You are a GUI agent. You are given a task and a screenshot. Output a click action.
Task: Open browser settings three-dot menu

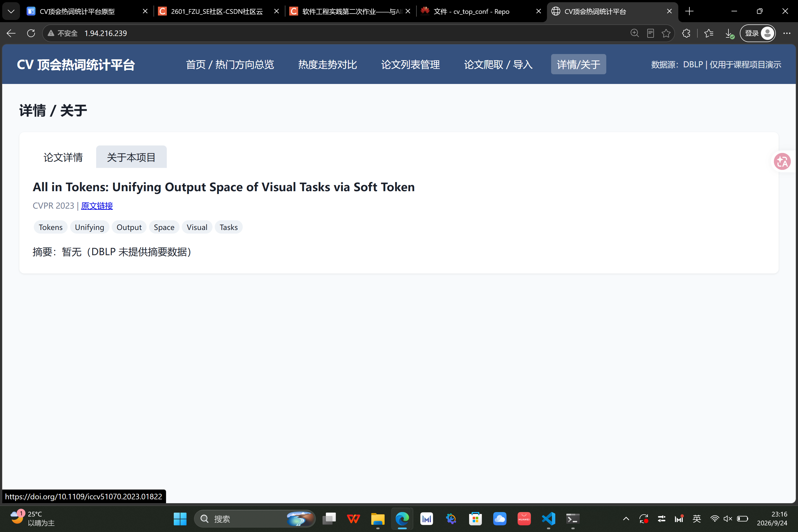click(x=787, y=33)
